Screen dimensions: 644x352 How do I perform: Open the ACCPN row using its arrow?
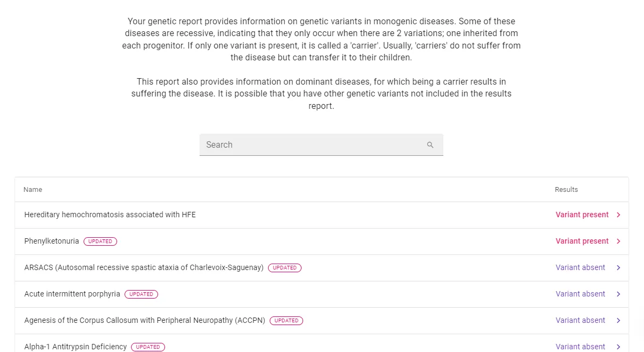(x=618, y=320)
